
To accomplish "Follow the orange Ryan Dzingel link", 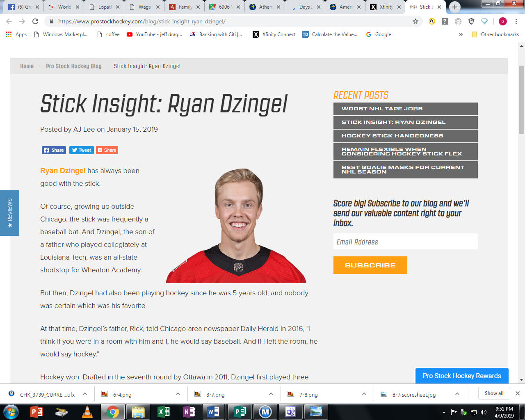I will (x=63, y=171).
